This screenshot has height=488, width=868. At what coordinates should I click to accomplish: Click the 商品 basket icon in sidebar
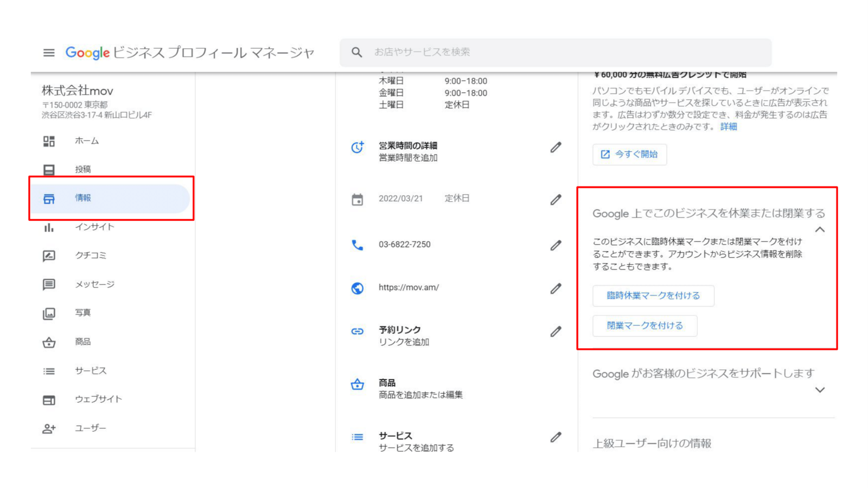click(x=49, y=342)
